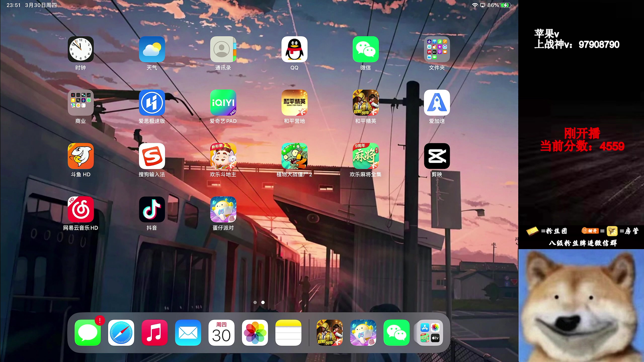Open 爱加速 rocket app
The height and width of the screenshot is (362, 644).
[437, 103]
